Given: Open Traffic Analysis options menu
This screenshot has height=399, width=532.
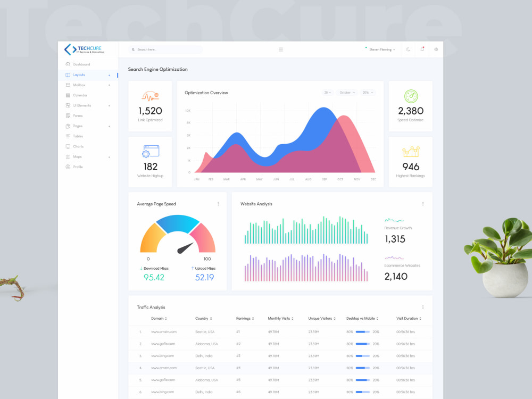Looking at the screenshot, I should click(423, 307).
